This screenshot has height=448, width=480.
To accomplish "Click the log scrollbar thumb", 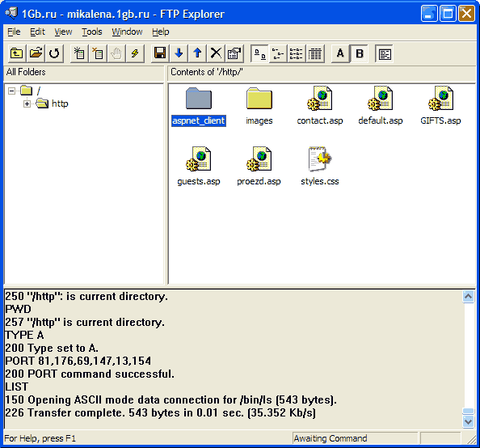I will click(x=469, y=412).
